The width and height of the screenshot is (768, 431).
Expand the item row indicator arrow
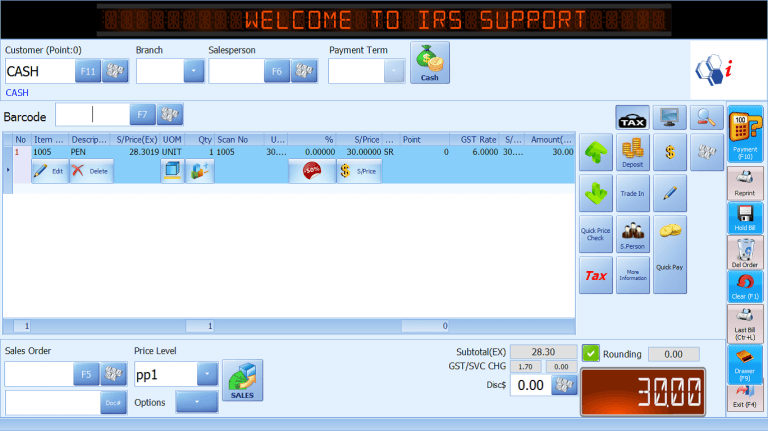8,170
